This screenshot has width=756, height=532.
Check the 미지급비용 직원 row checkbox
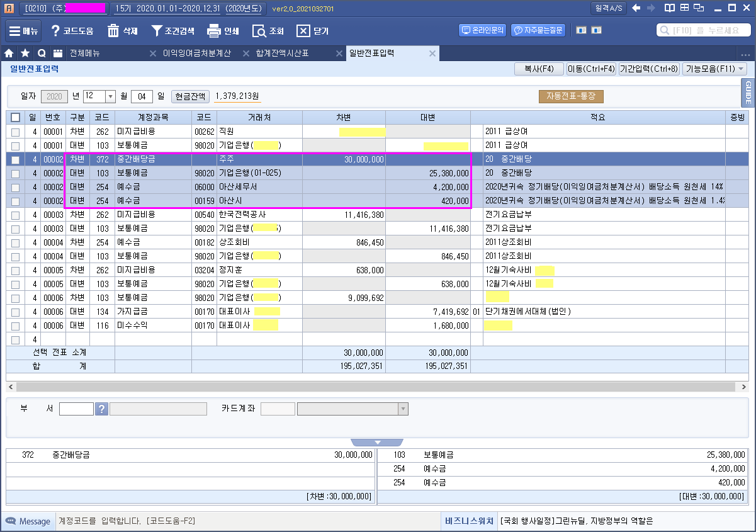[16, 132]
